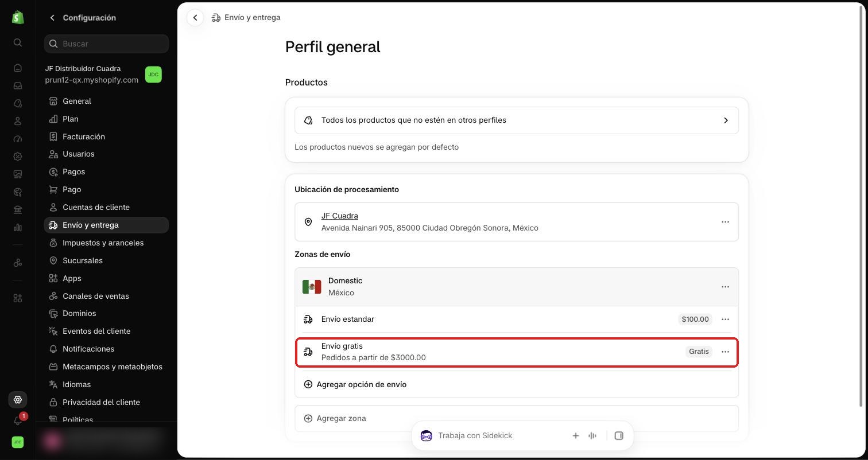Open search from the magnifier icon in the left rail
The image size is (868, 460).
[x=18, y=42]
